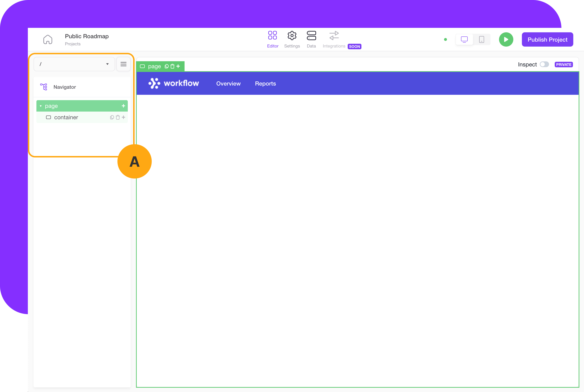
Task: Select mobile preview mode
Action: (482, 39)
